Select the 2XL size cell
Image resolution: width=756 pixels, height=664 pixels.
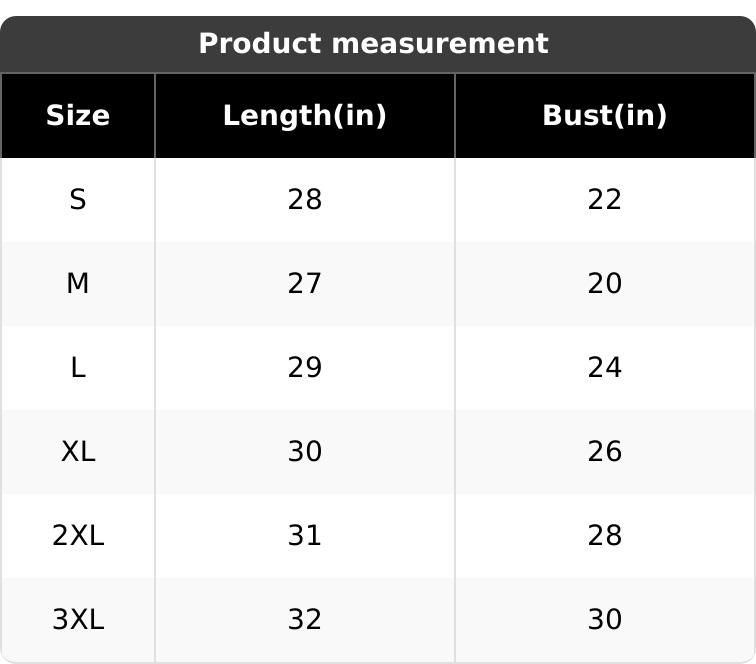coord(78,536)
